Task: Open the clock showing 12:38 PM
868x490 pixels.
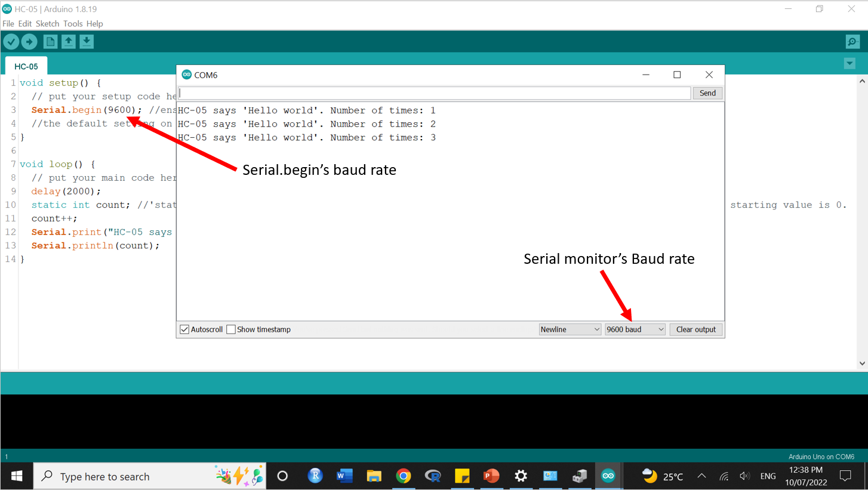Action: click(x=806, y=476)
